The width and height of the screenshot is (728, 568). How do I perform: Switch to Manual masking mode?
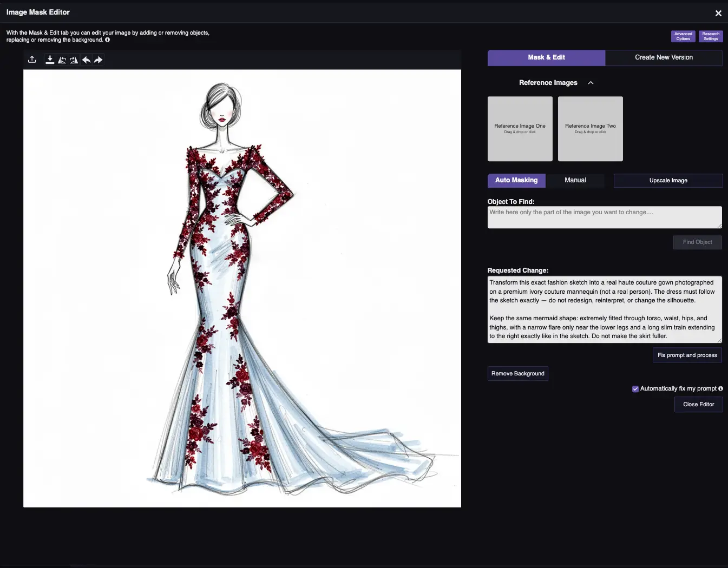point(575,180)
